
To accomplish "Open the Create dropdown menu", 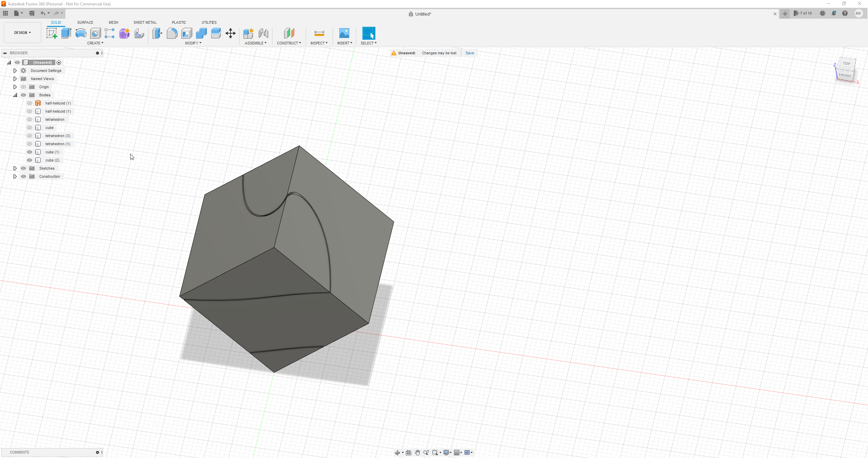I will pyautogui.click(x=96, y=43).
